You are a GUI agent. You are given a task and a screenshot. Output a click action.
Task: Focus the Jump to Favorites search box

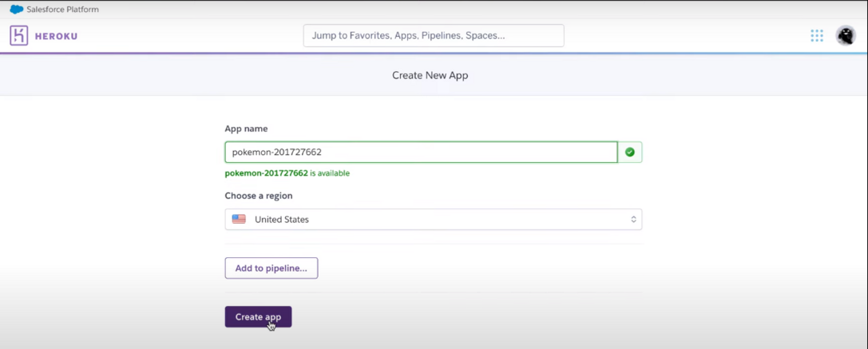click(434, 35)
